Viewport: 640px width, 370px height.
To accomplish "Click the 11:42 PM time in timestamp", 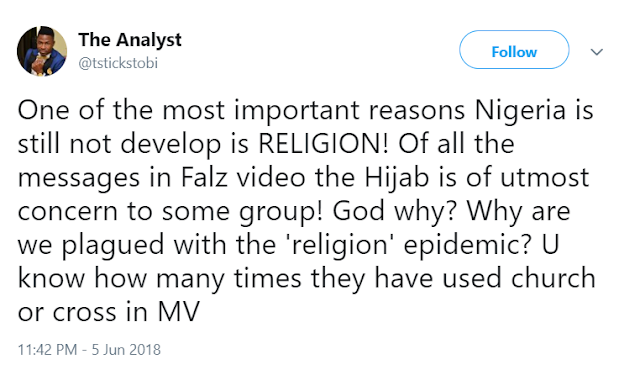I will click(47, 350).
